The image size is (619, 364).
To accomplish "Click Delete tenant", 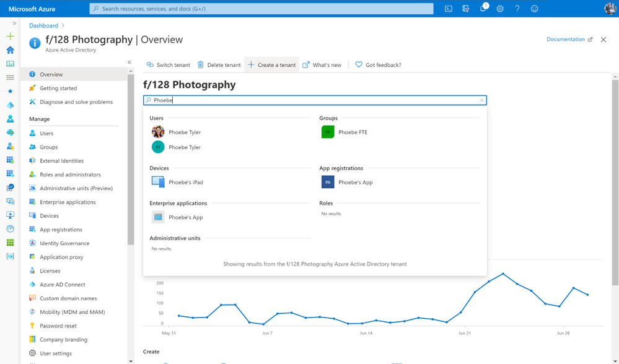I will tap(219, 64).
